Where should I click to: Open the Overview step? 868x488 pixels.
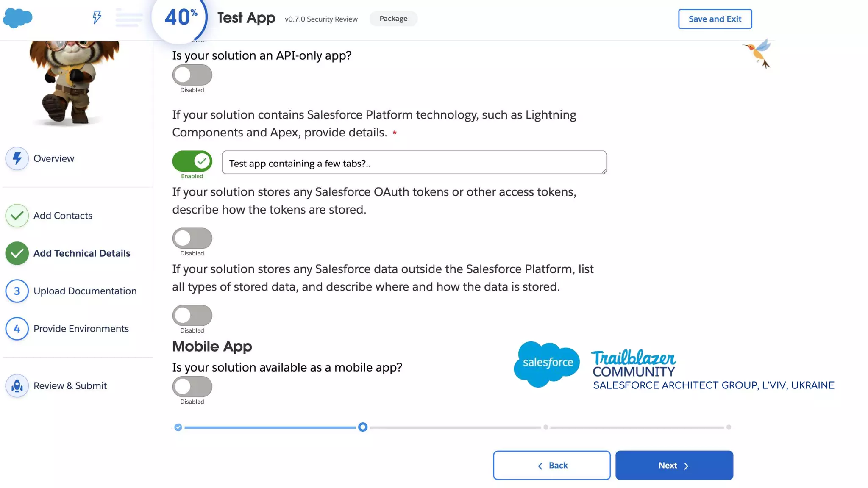click(x=53, y=158)
